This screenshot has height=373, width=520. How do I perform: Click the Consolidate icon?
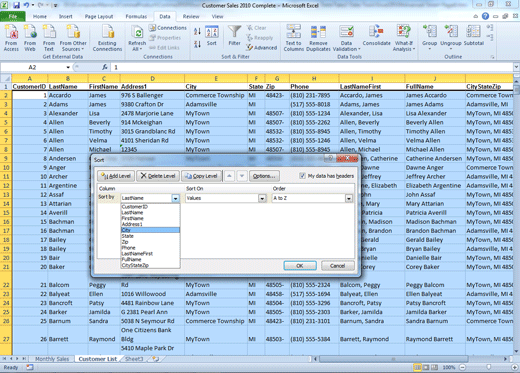[377, 36]
